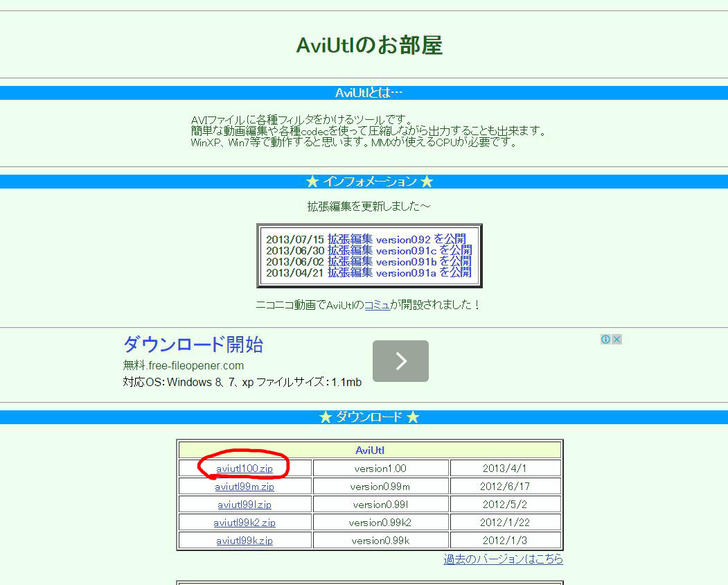Download the aviutl100.zip file

[245, 469]
